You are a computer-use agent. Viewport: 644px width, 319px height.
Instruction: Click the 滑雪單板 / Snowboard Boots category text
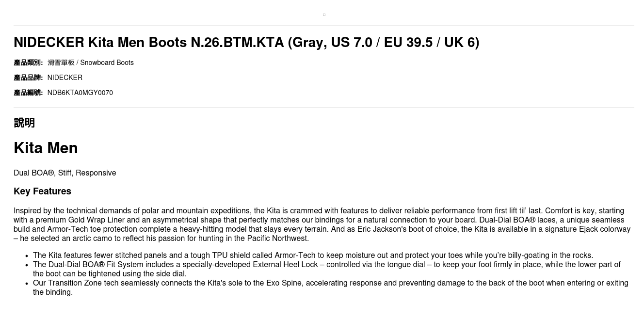(x=91, y=63)
